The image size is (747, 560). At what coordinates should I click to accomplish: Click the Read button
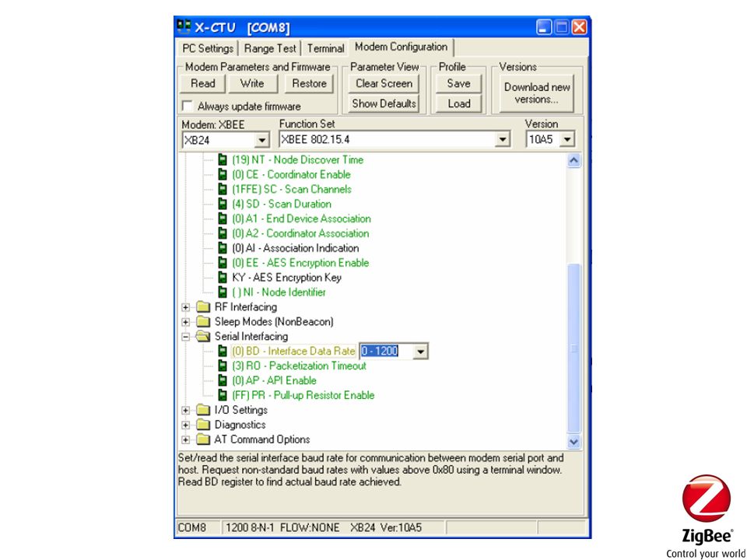tap(203, 83)
